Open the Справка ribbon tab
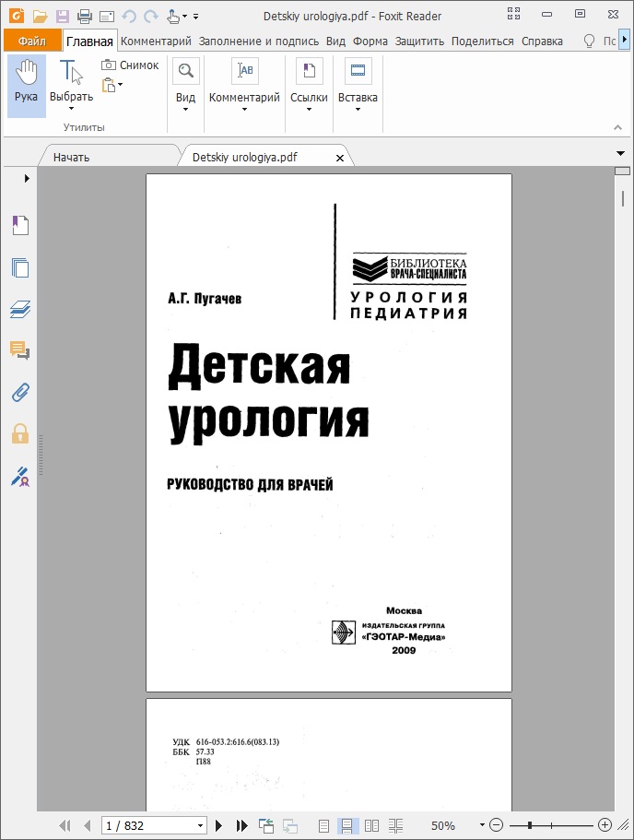 pos(542,41)
